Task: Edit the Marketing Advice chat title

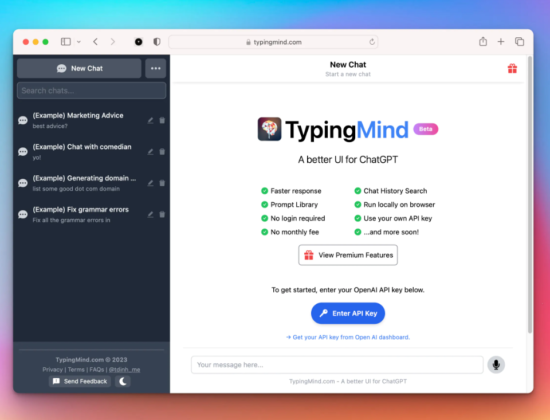Action: pos(150,120)
